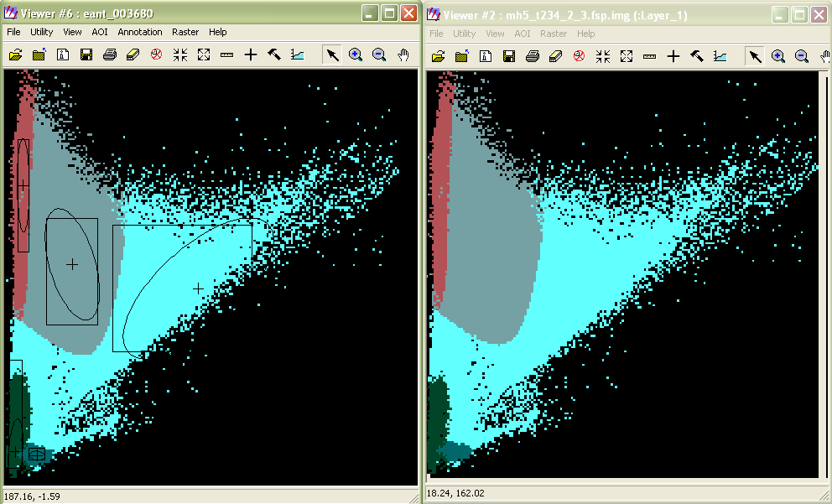
Task: Select arrow pointer tool in Viewer #2
Action: pos(755,56)
